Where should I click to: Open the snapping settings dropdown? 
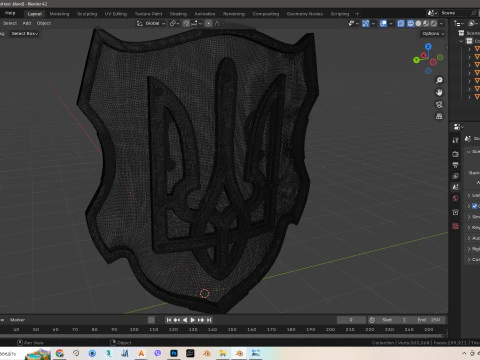click(197, 23)
